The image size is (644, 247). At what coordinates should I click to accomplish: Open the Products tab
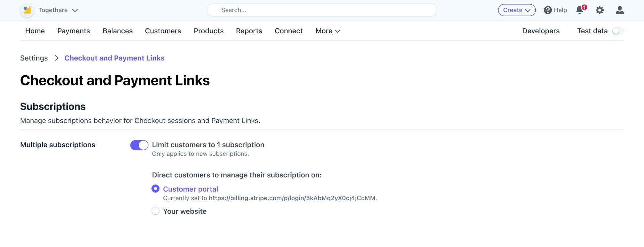(208, 31)
